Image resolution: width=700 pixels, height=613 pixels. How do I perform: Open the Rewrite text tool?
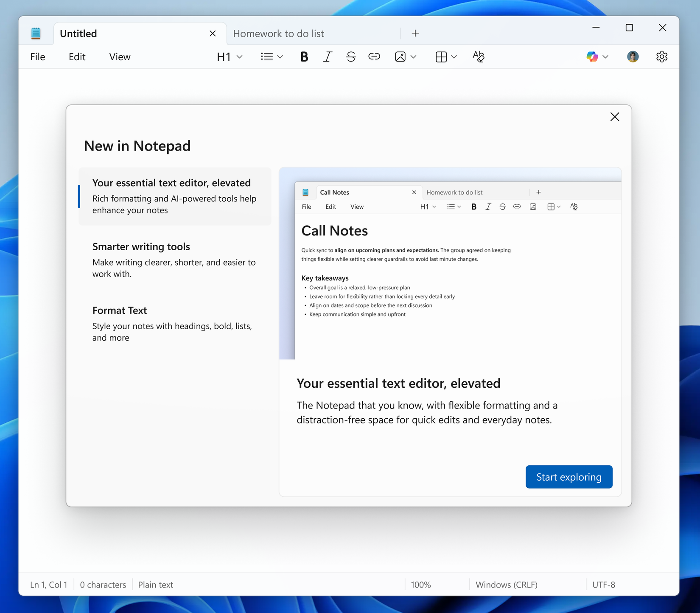(478, 56)
